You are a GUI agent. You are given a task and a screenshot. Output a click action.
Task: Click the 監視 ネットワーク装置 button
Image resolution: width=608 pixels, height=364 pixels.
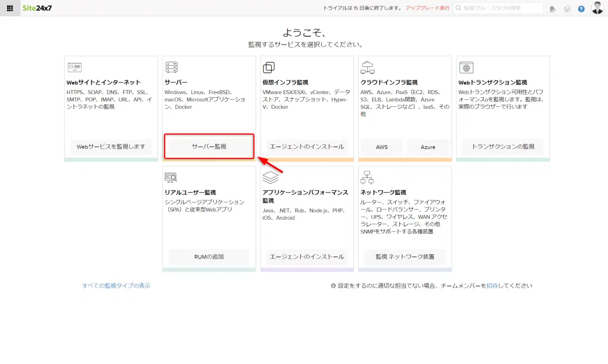point(405,257)
